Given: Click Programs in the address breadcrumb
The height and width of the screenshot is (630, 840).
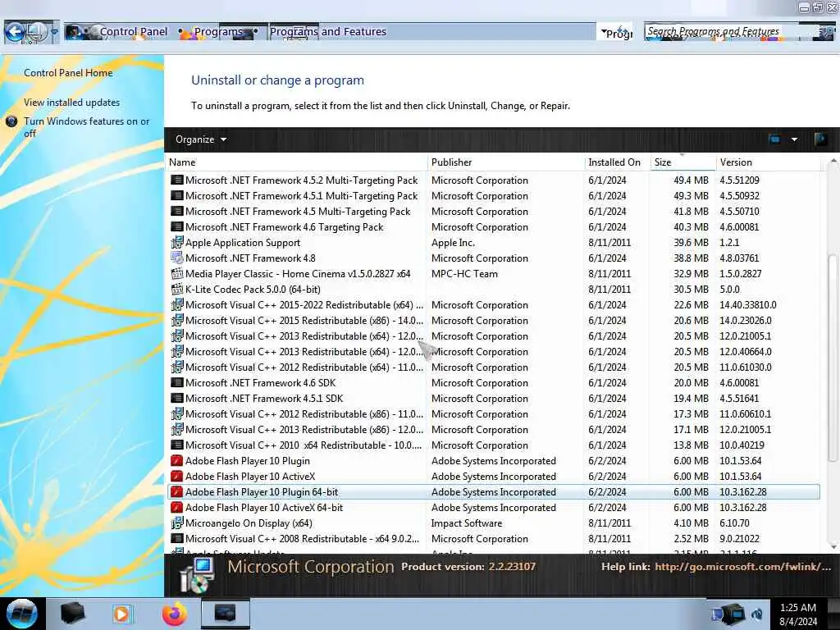Looking at the screenshot, I should pos(218,32).
